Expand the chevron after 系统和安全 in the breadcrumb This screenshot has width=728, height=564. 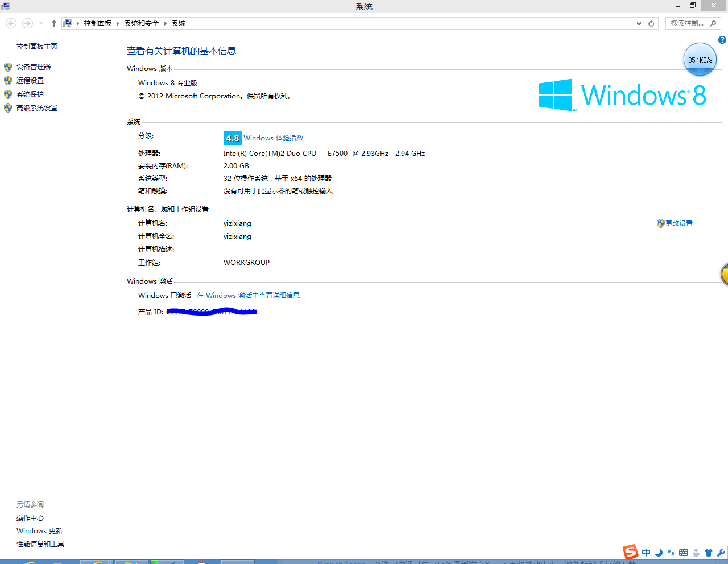pos(166,23)
